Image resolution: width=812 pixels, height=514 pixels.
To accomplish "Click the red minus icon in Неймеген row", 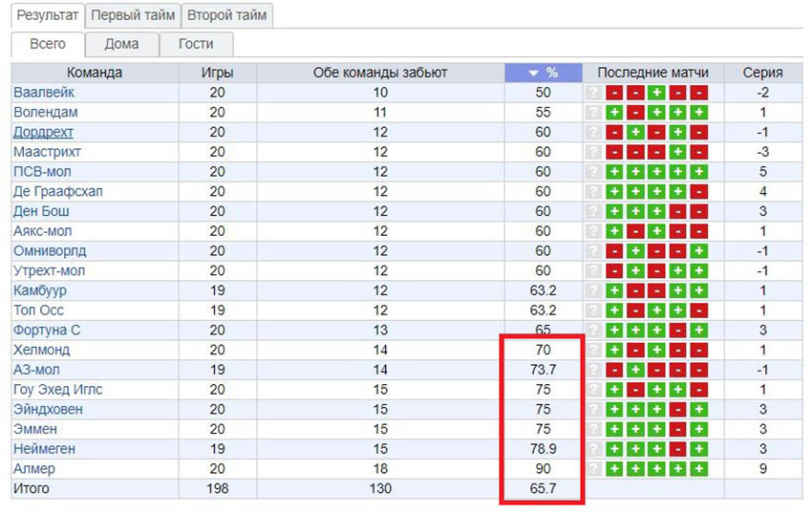I will pyautogui.click(x=678, y=449).
